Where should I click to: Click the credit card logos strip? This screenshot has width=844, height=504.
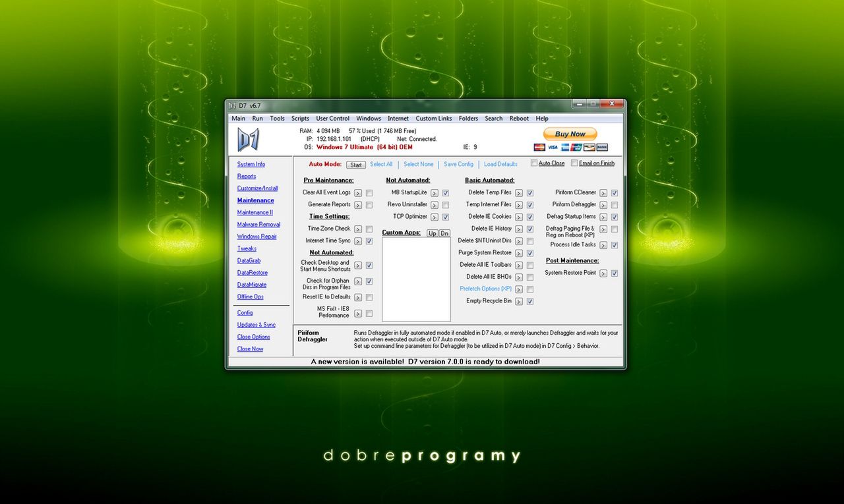(570, 147)
